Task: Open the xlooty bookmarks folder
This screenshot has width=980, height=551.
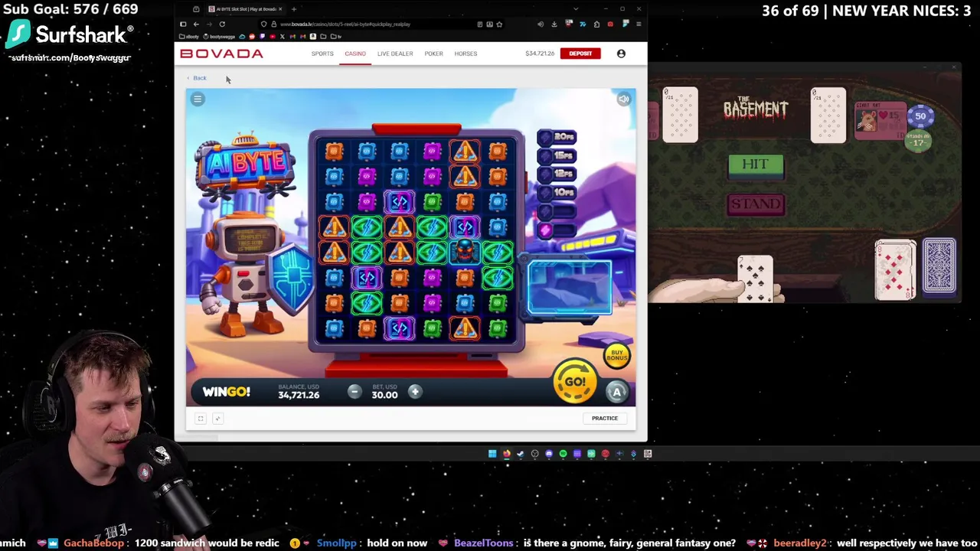Action: tap(188, 36)
